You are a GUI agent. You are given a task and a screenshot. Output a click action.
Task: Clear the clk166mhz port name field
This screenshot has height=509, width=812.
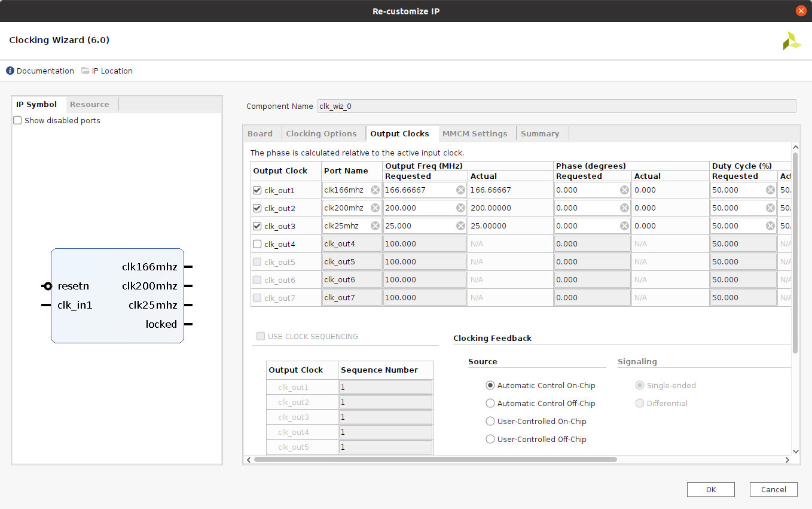tap(375, 190)
